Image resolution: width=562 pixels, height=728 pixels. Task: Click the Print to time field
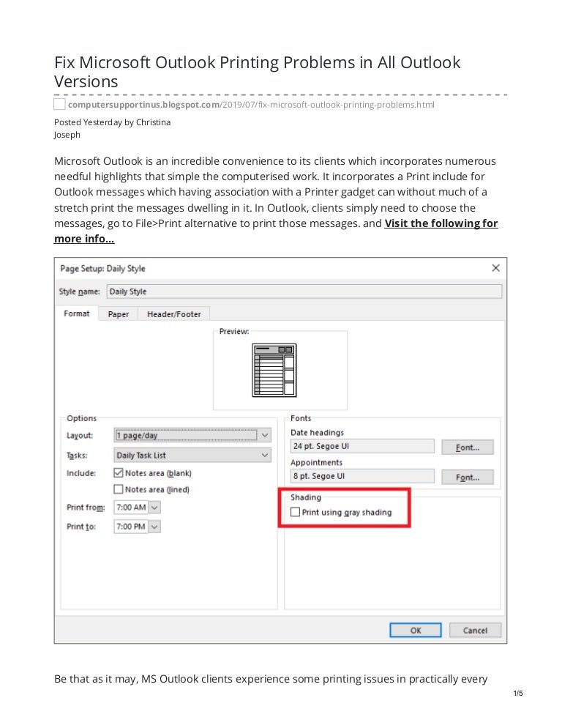(131, 527)
